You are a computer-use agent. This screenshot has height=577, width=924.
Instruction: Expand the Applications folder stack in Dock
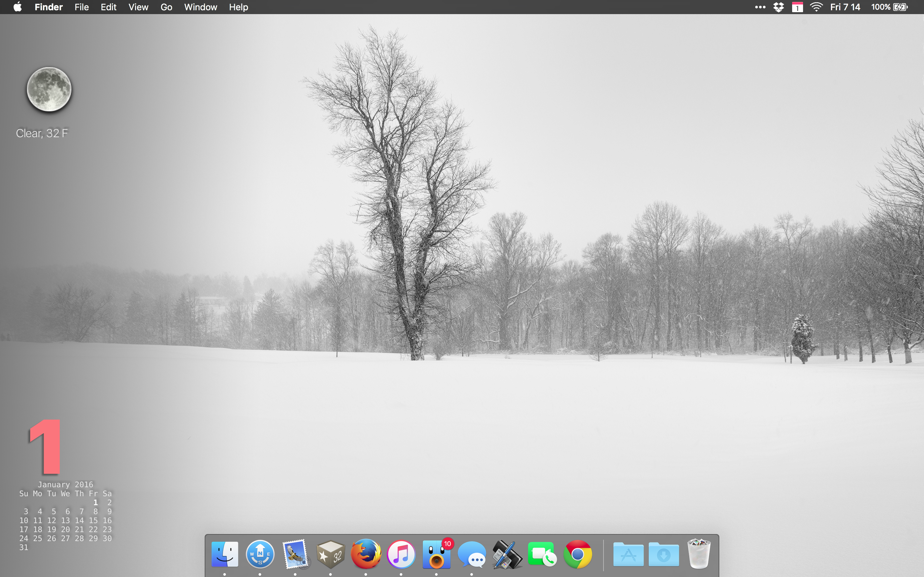point(628,554)
